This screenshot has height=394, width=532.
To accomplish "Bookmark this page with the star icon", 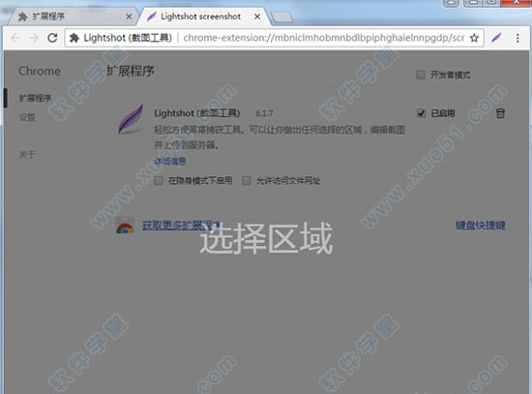I will point(474,38).
